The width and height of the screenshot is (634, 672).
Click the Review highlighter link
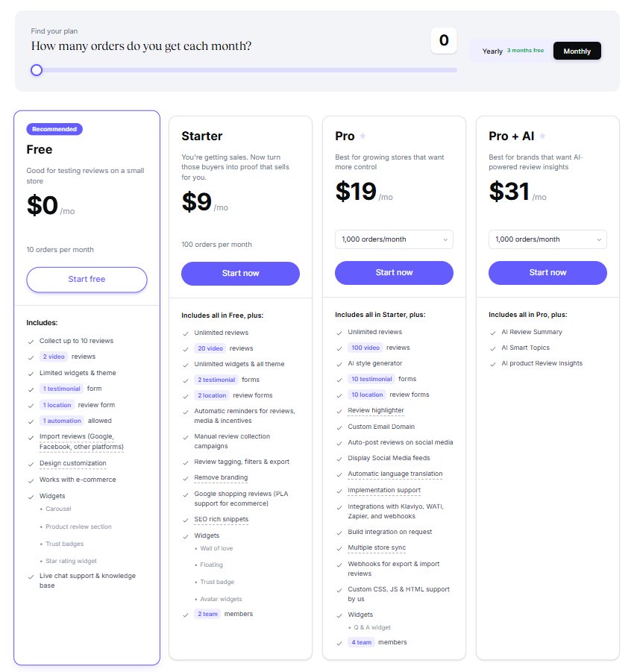pyautogui.click(x=375, y=410)
